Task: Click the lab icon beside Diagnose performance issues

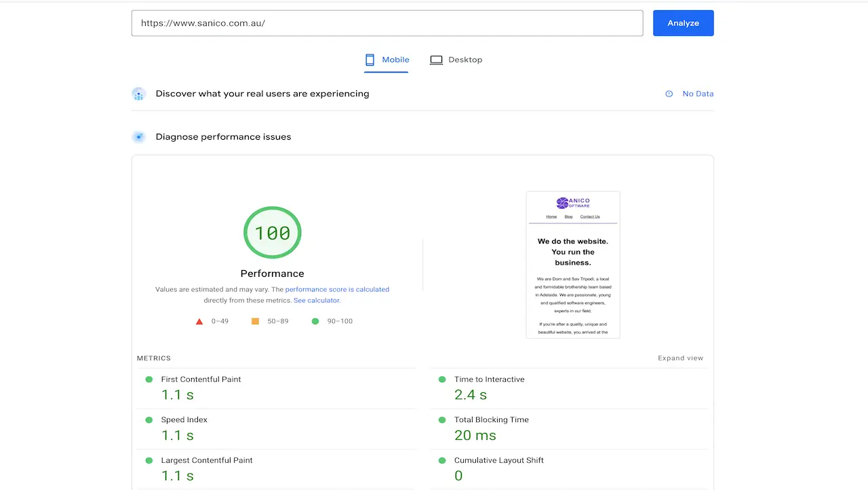Action: (x=138, y=136)
